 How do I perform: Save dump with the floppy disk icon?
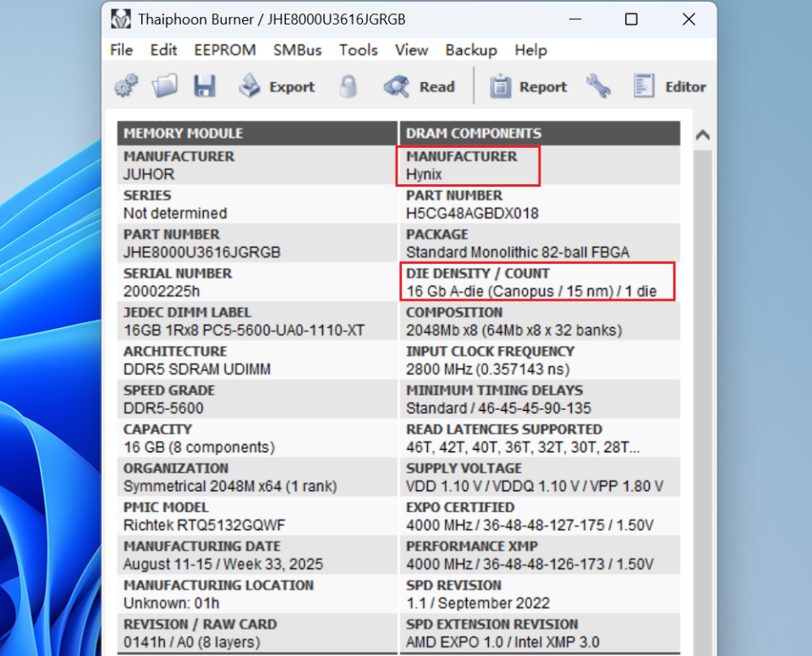point(205,86)
